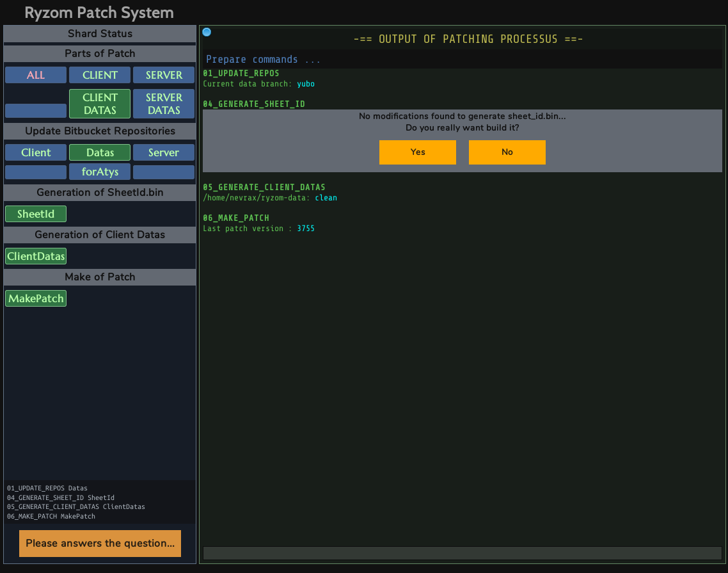Click the 05_GENERATE_CLIENT_DATAS output heading
This screenshot has height=573, width=728.
264,188
